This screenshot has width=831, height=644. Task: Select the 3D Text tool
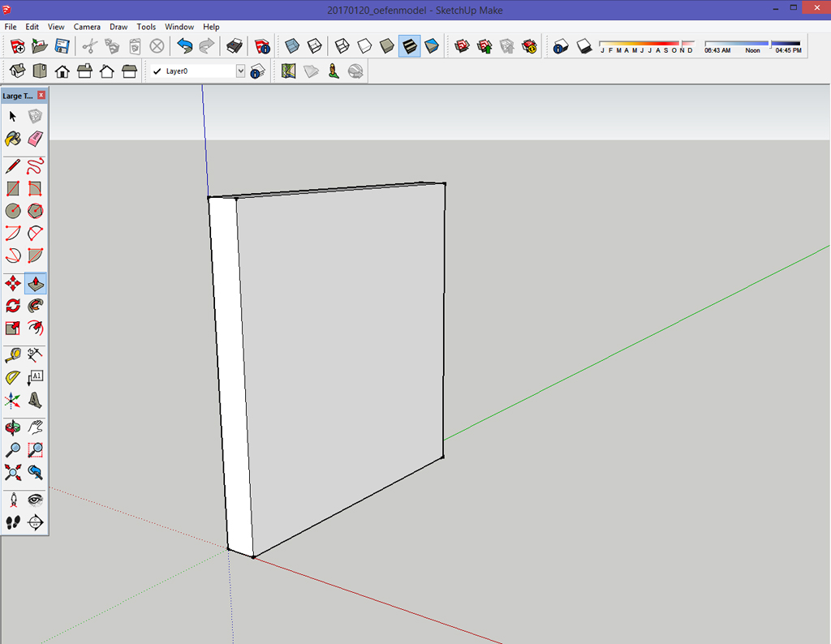tap(35, 400)
